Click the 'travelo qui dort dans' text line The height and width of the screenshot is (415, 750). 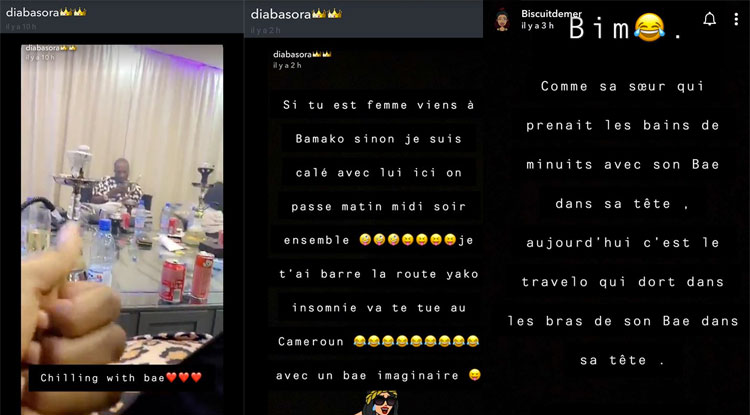pos(623,282)
